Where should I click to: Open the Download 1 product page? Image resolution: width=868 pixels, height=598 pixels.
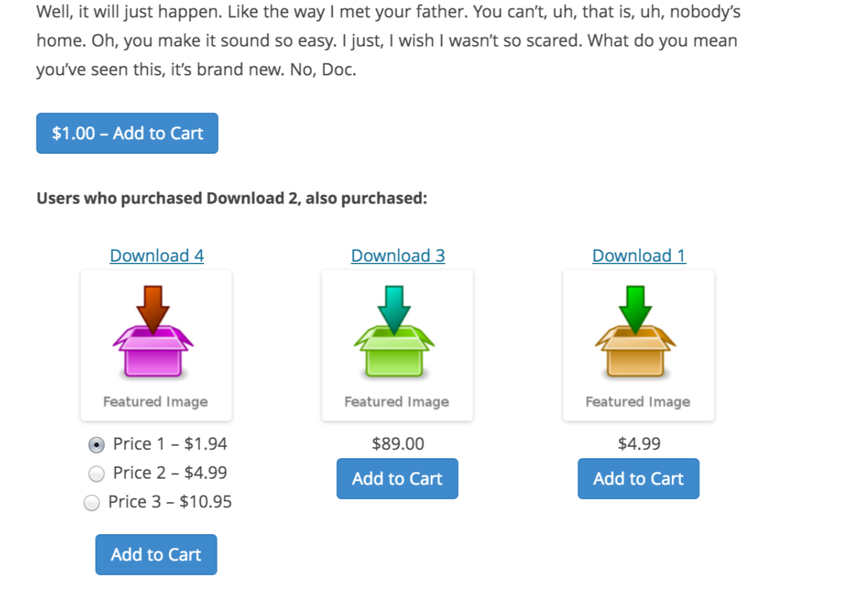pyautogui.click(x=638, y=255)
